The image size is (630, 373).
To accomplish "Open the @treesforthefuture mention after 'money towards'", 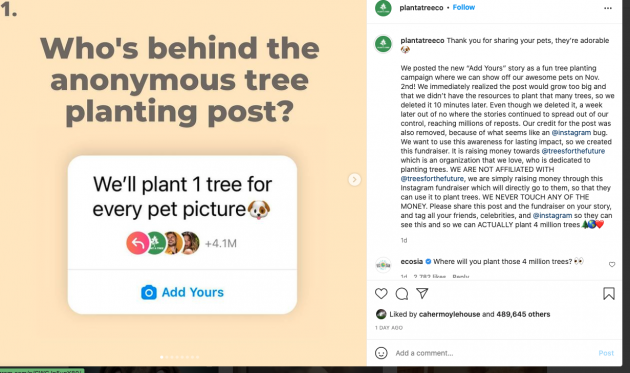I will pos(573,151).
